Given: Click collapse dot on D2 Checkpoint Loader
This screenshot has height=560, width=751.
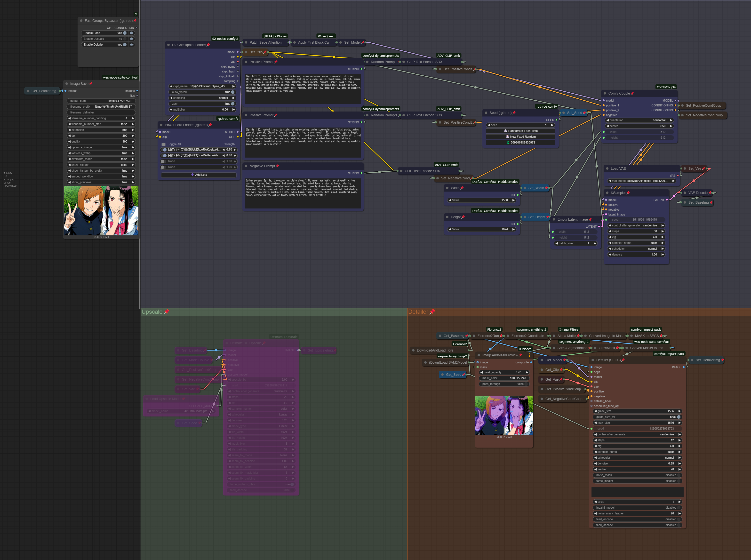Looking at the screenshot, I should pos(168,45).
